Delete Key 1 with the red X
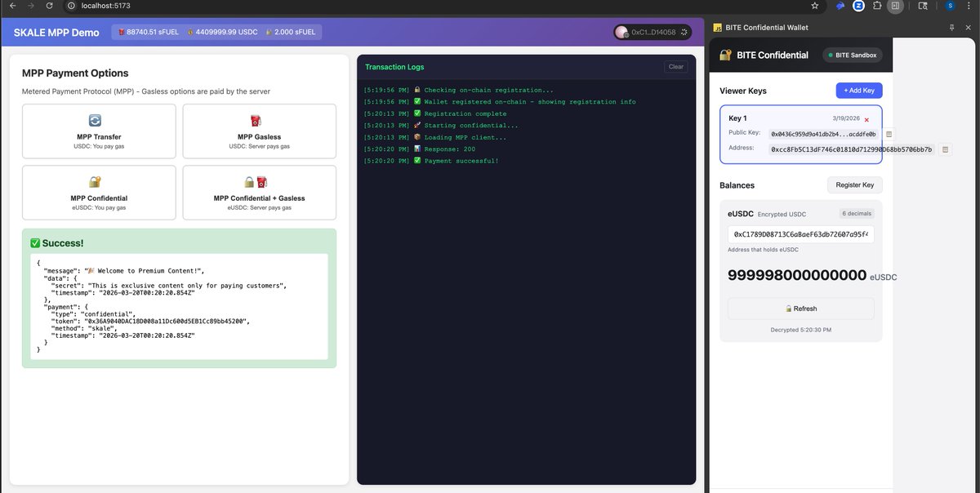980x493 pixels. 866,119
